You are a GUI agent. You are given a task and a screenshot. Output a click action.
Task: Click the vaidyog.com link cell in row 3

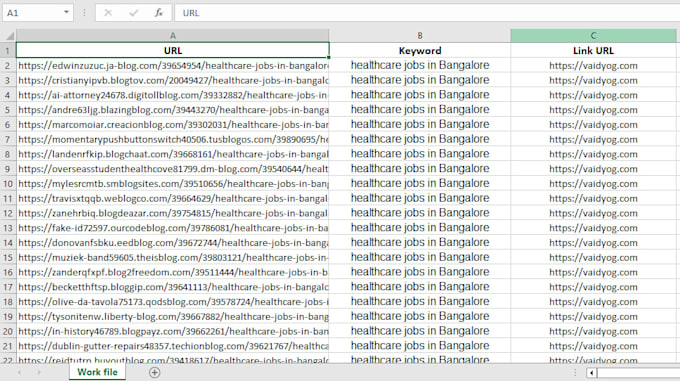[593, 80]
